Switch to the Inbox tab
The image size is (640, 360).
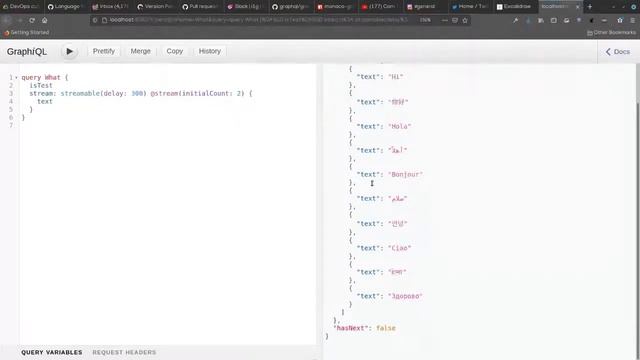(110, 7)
